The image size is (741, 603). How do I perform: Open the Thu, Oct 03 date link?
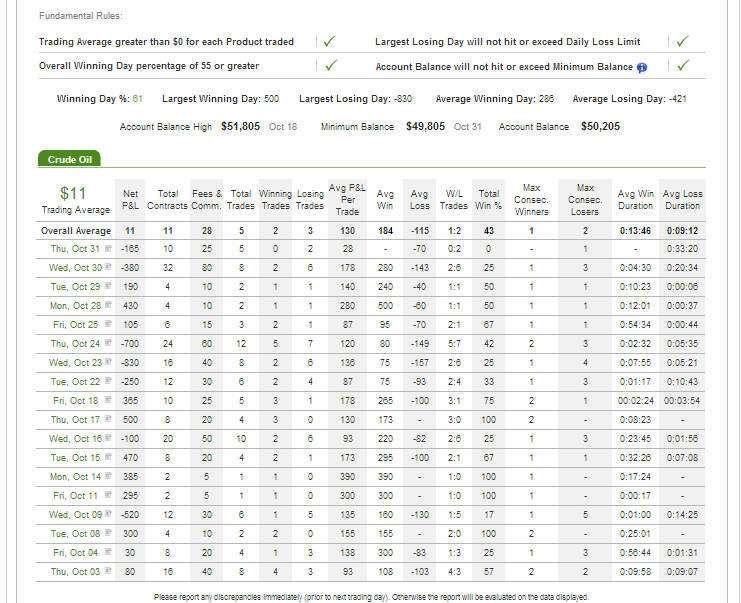[75, 572]
